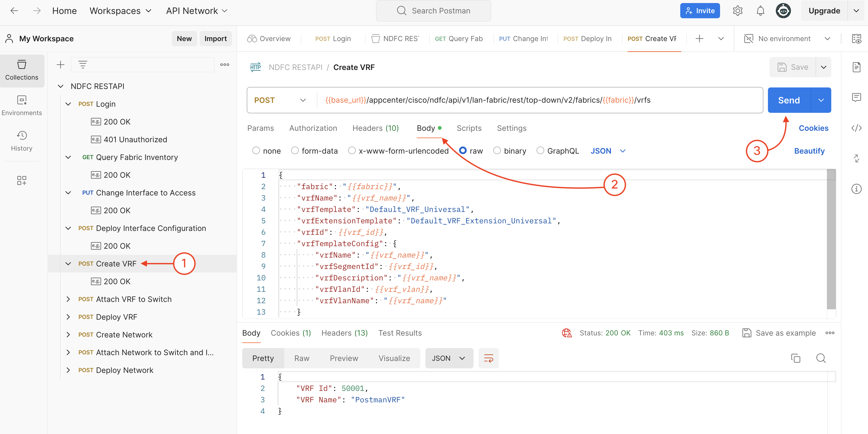Screen dimensions: 868x434
Task: Click the Beautify link
Action: click(x=809, y=151)
